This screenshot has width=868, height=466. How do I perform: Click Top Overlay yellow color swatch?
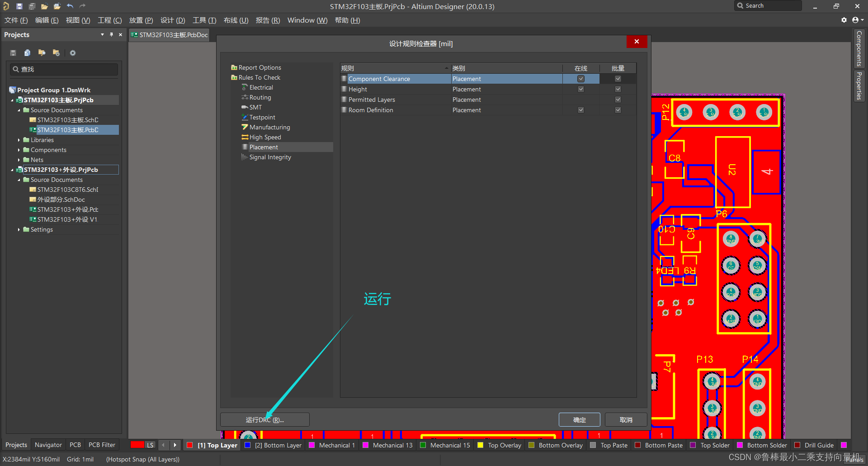480,445
